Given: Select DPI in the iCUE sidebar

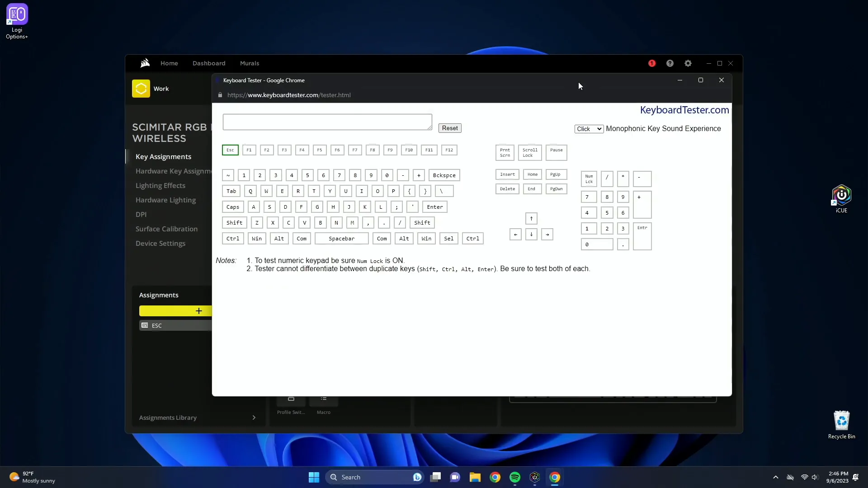Looking at the screenshot, I should pyautogui.click(x=141, y=215).
